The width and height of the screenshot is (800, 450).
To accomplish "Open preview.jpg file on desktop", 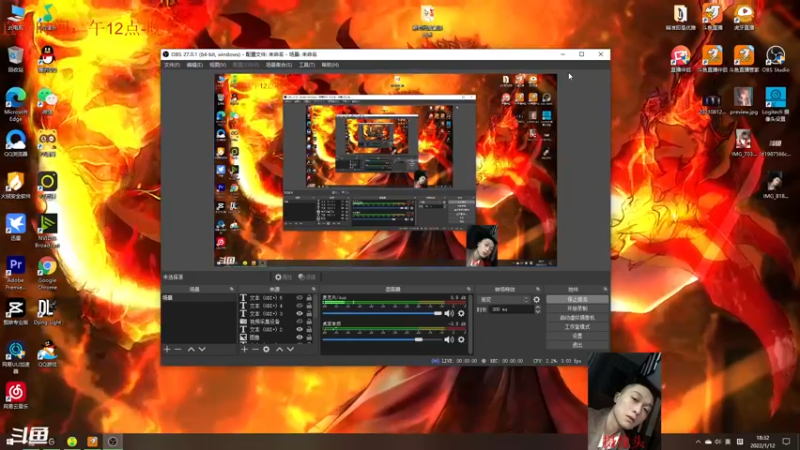I will [x=743, y=101].
